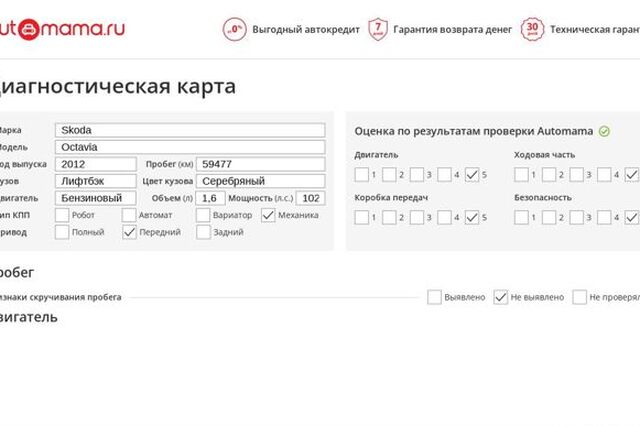
Task: Uncheck the Не выявлено mileage checkbox
Action: [x=501, y=297]
